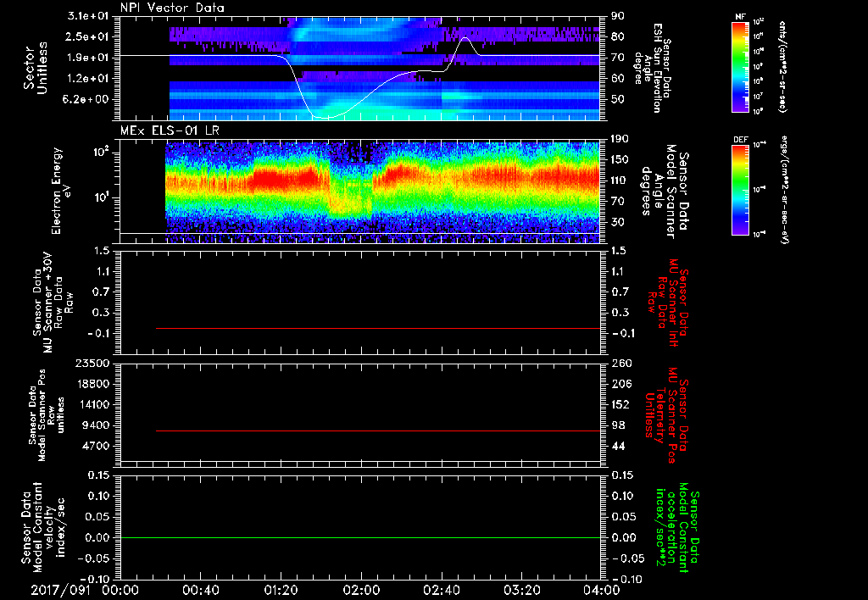Select the "1.9e+01" sector tick label
Viewport: 868px width, 600px height.
pos(88,58)
